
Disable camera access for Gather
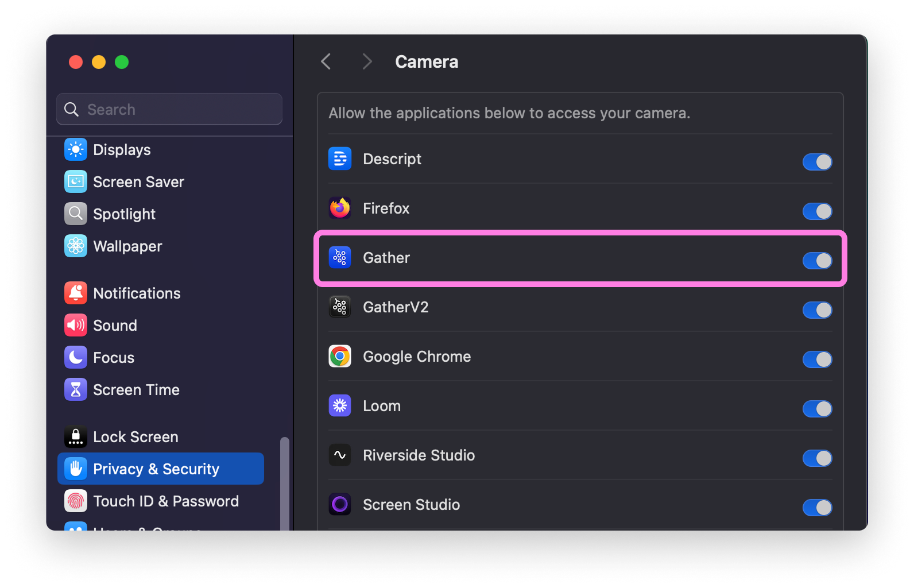point(818,261)
